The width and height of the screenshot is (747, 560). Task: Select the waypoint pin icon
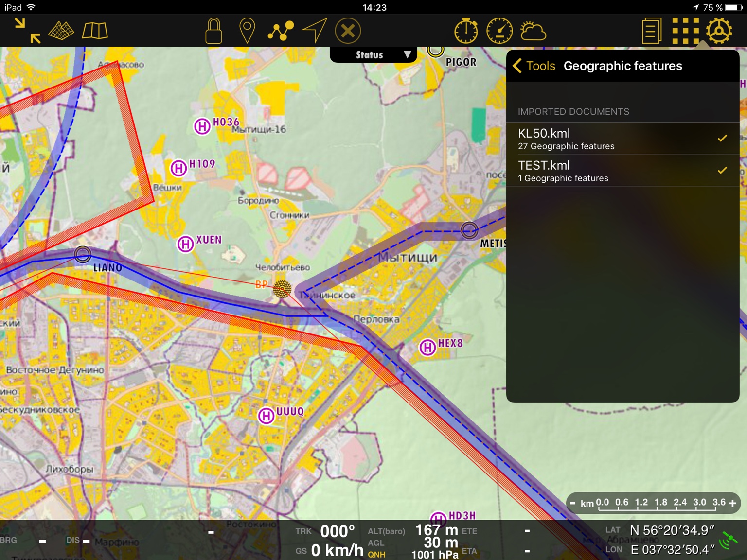pos(247,31)
